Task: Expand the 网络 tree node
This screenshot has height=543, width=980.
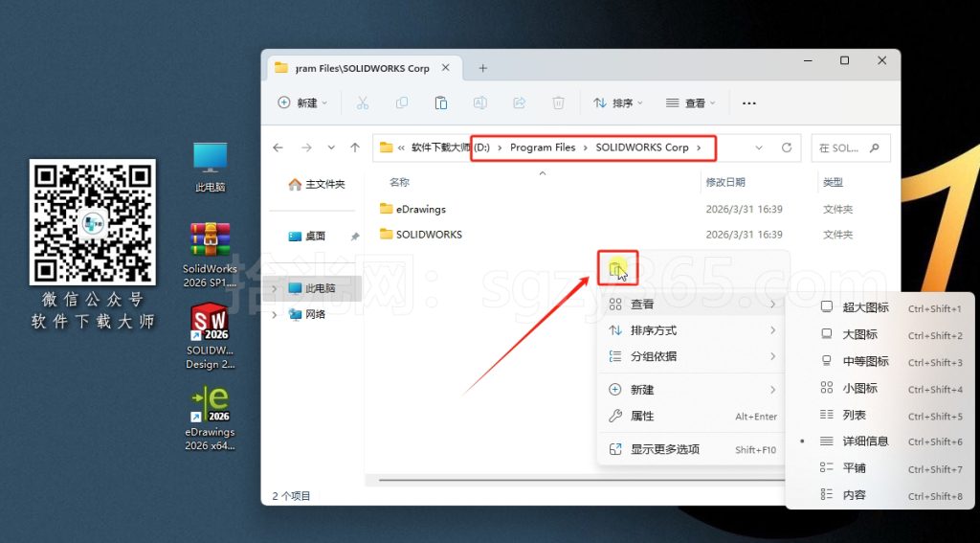Action: pos(275,315)
